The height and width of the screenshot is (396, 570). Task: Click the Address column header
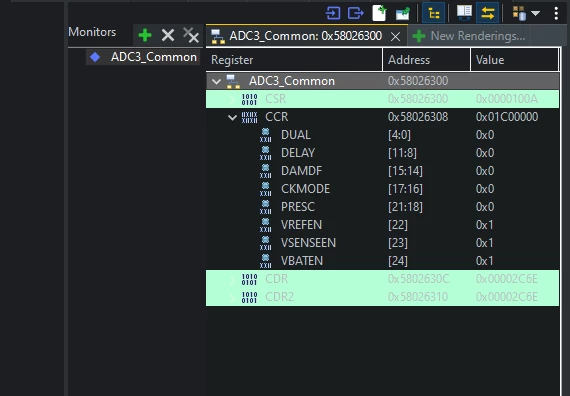point(426,60)
